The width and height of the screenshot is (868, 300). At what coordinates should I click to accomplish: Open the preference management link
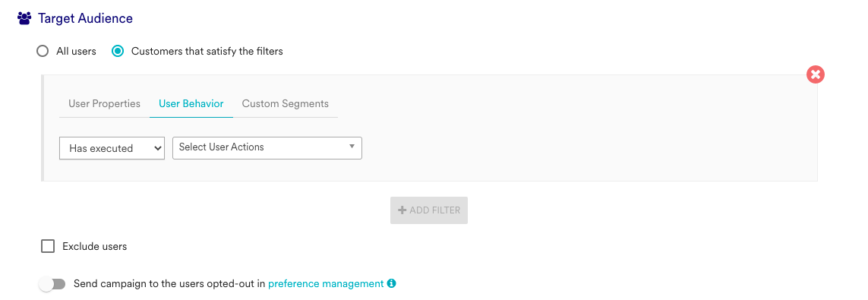[326, 283]
